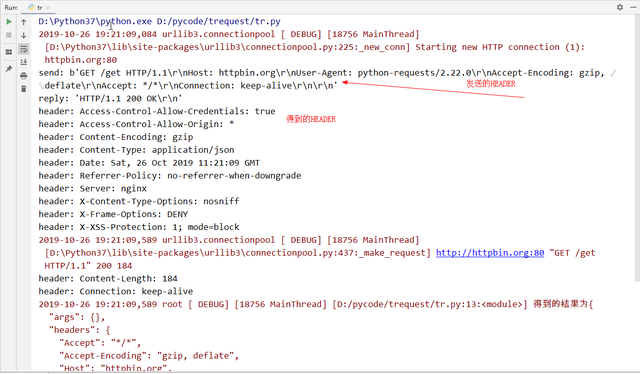Click the 'header: Date: Sat, 26 Oct 2019' line
Viewport: 640px width, 374px height.
tap(149, 163)
